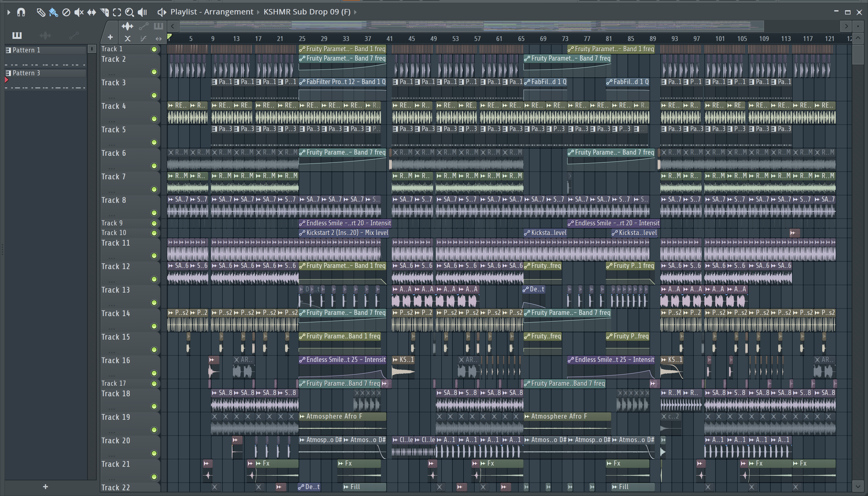Add a new track with plus button
The image size is (868, 496).
click(x=110, y=37)
